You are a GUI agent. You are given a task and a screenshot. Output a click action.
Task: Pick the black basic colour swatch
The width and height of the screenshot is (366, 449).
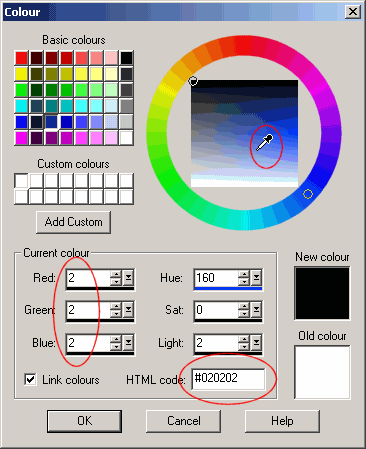[x=126, y=58]
